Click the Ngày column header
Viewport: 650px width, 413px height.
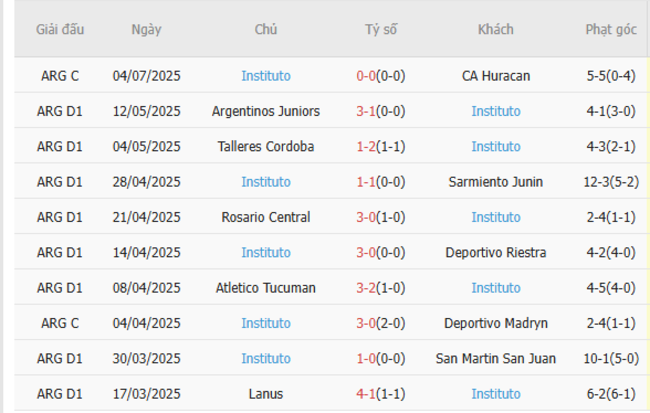point(147,30)
